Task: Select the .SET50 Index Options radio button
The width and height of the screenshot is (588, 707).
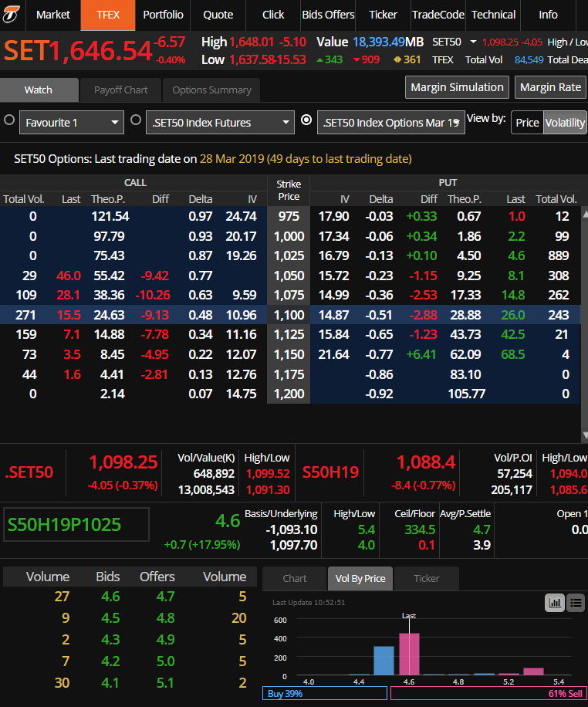Action: pyautogui.click(x=306, y=120)
